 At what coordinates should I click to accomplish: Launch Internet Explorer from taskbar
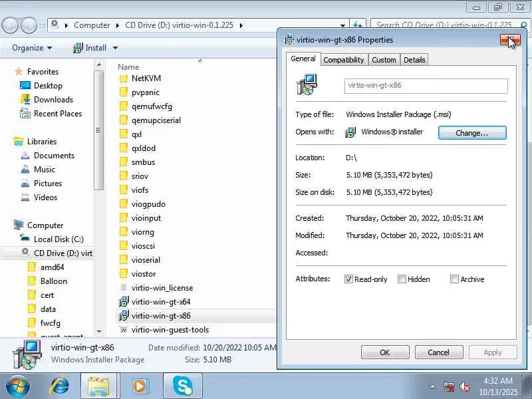(x=59, y=386)
